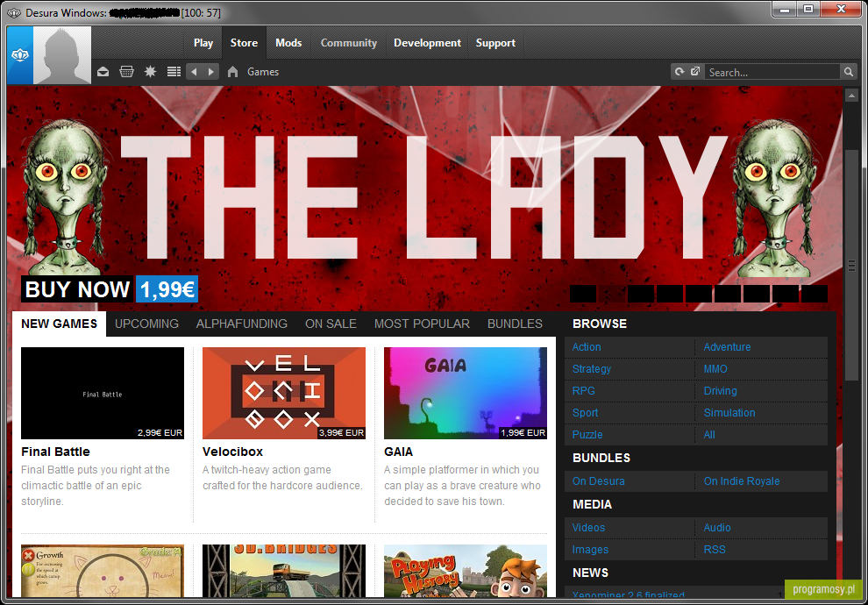Open the Playing History game thumbnail
868x605 pixels.
click(x=466, y=571)
